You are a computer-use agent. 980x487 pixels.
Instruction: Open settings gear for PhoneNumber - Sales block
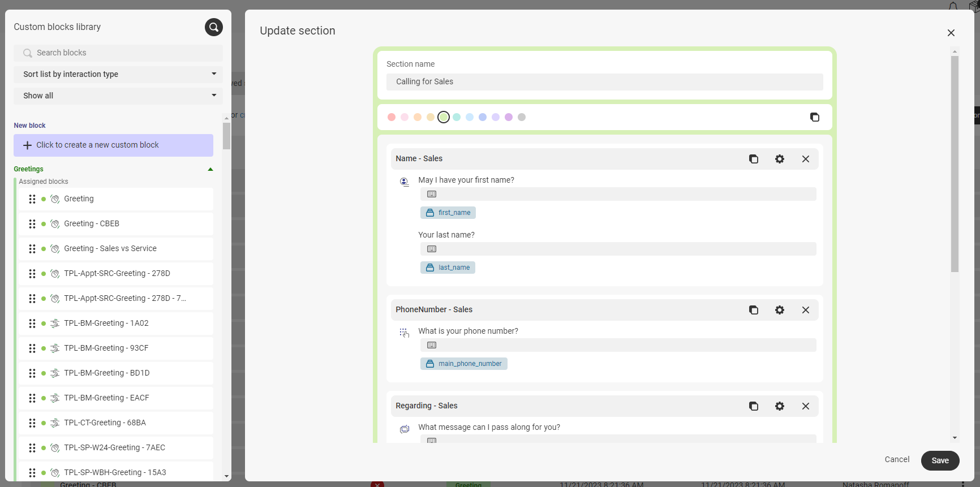[780, 310]
